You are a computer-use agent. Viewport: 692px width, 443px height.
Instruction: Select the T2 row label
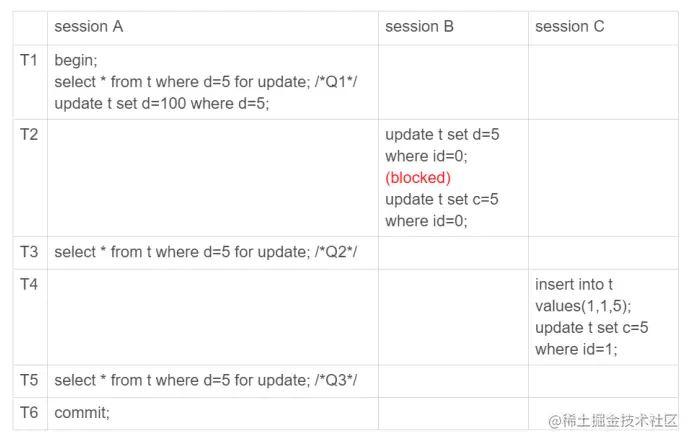click(x=29, y=134)
